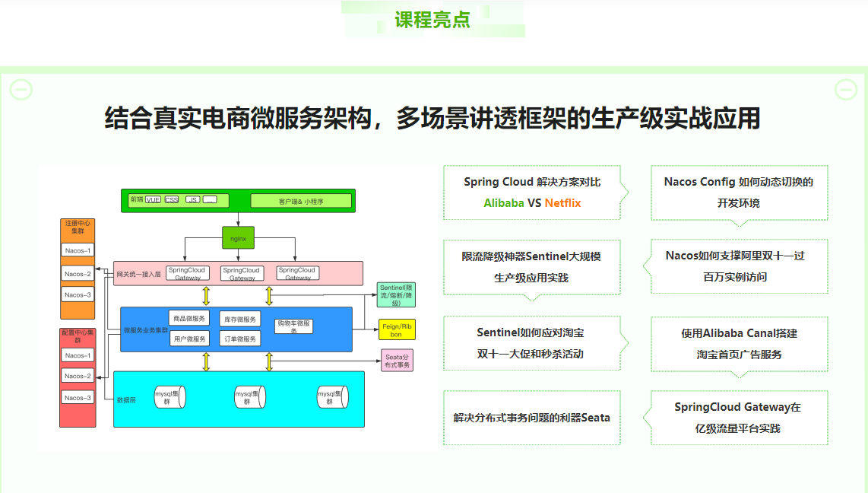Open the SpringCloud Gateway 亿级流量平台实践 card

coord(739,417)
